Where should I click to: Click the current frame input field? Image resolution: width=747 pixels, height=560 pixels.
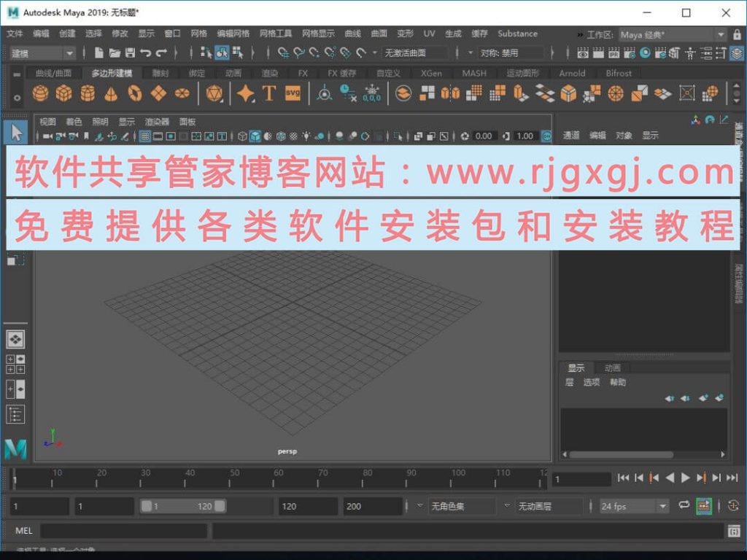581,479
